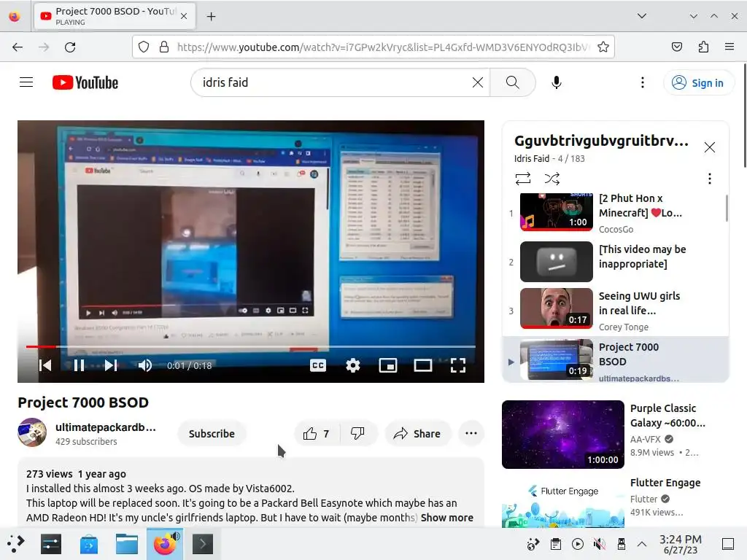The image size is (747, 560).
Task: Save page to Pocket
Action: (x=676, y=47)
